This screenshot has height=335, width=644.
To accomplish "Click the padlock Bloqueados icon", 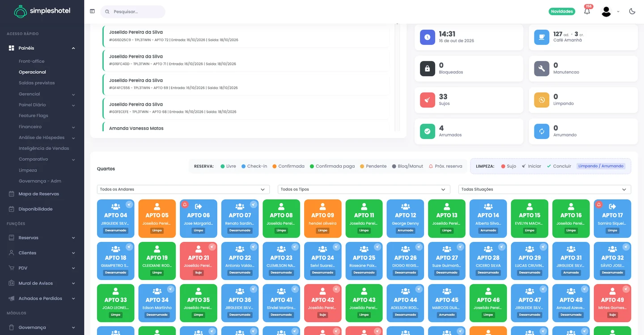I will (x=428, y=69).
